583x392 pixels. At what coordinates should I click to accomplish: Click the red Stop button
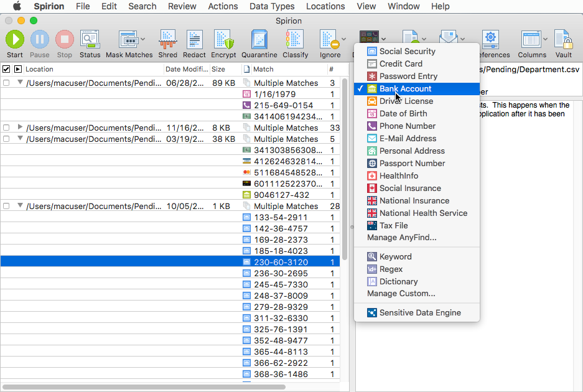pyautogui.click(x=64, y=39)
